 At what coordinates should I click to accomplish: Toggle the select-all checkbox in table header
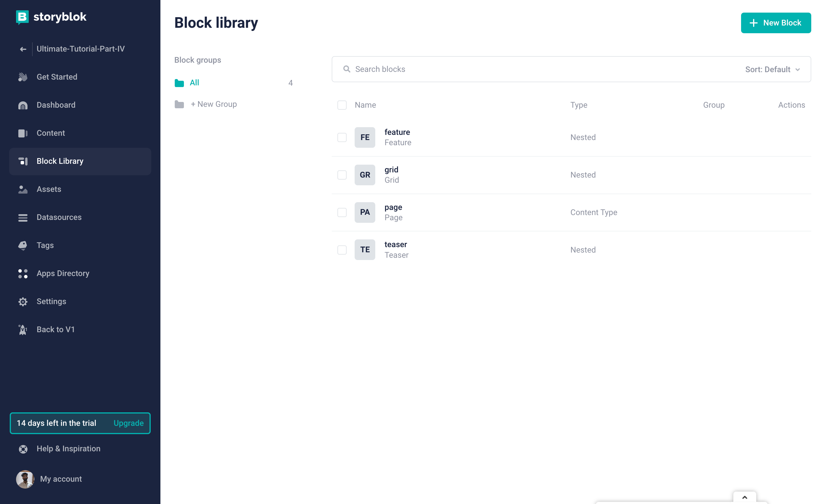click(342, 105)
